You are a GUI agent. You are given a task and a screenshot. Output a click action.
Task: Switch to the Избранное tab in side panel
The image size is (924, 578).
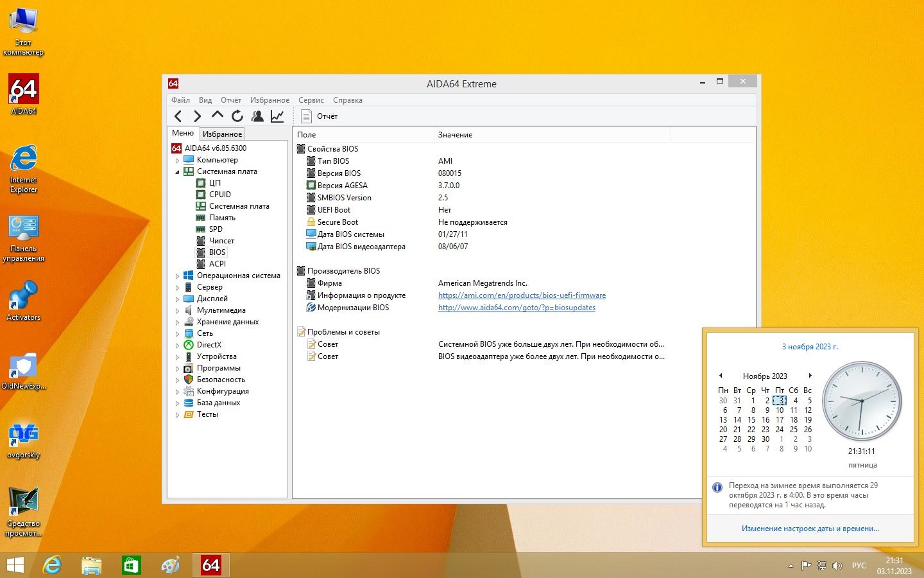coord(222,134)
